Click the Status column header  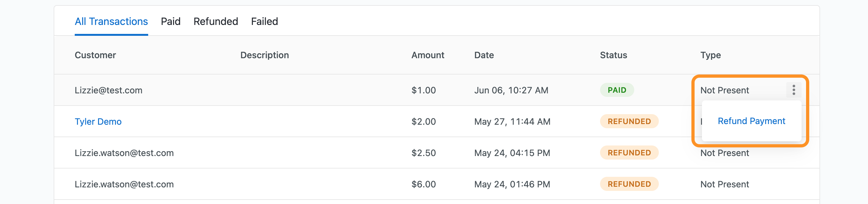613,55
